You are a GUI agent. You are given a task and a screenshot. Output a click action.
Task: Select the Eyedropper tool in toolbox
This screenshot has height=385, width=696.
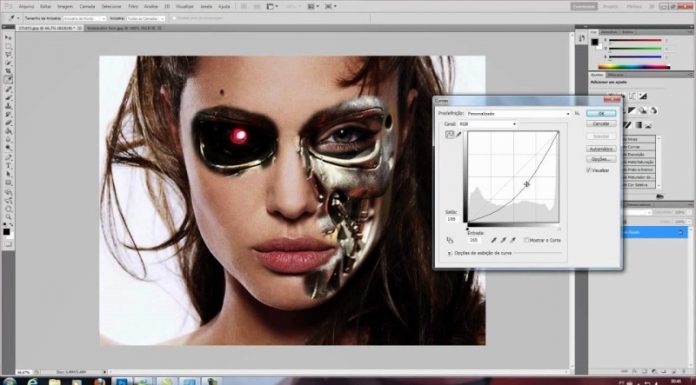pyautogui.click(x=8, y=80)
